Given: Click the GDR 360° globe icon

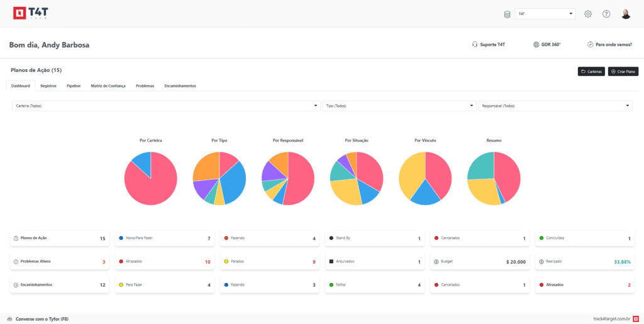Looking at the screenshot, I should point(536,45).
